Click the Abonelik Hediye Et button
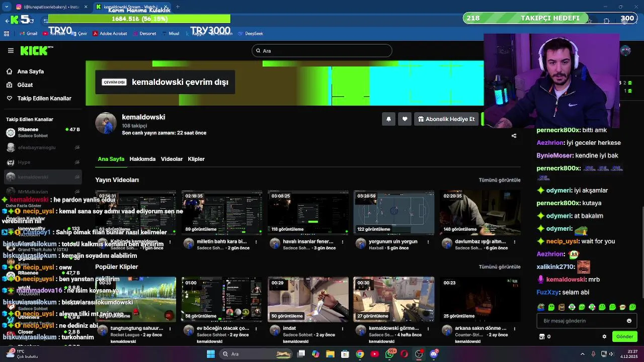Image resolution: width=644 pixels, height=362 pixels. tap(446, 119)
